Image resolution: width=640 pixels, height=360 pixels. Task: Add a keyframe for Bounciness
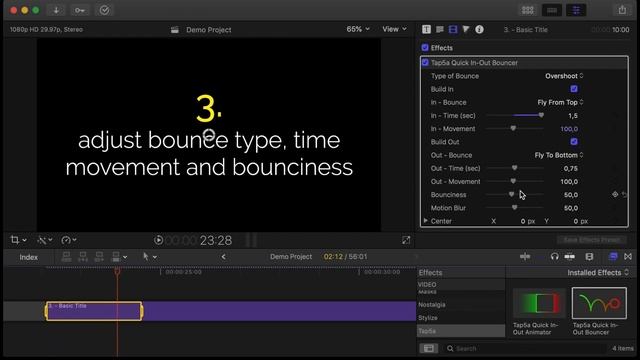click(x=615, y=194)
